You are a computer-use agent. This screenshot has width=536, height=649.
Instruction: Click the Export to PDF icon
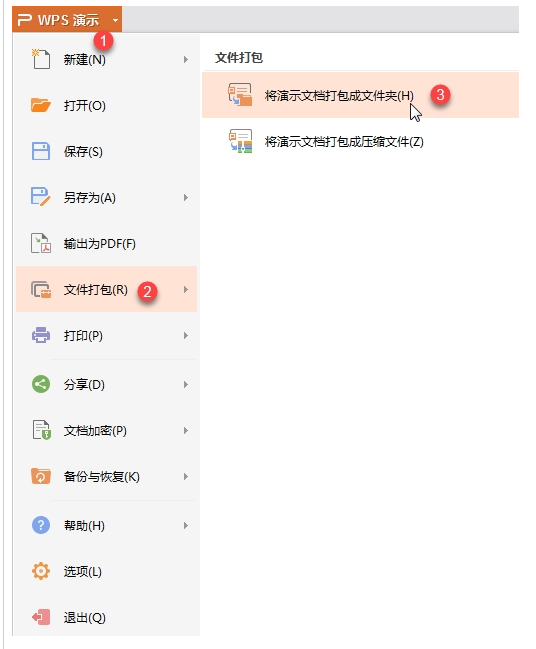(x=41, y=243)
